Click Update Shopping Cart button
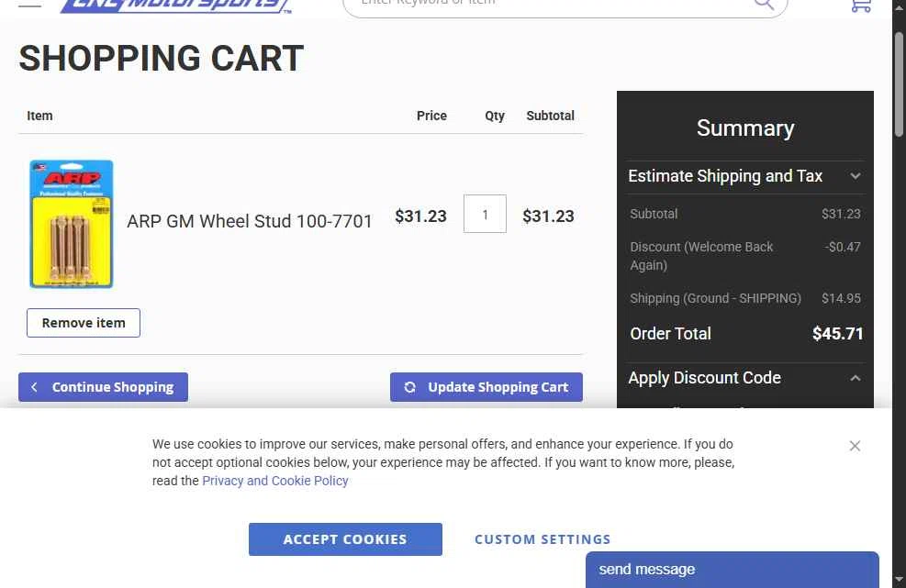The height and width of the screenshot is (588, 906). point(486,387)
